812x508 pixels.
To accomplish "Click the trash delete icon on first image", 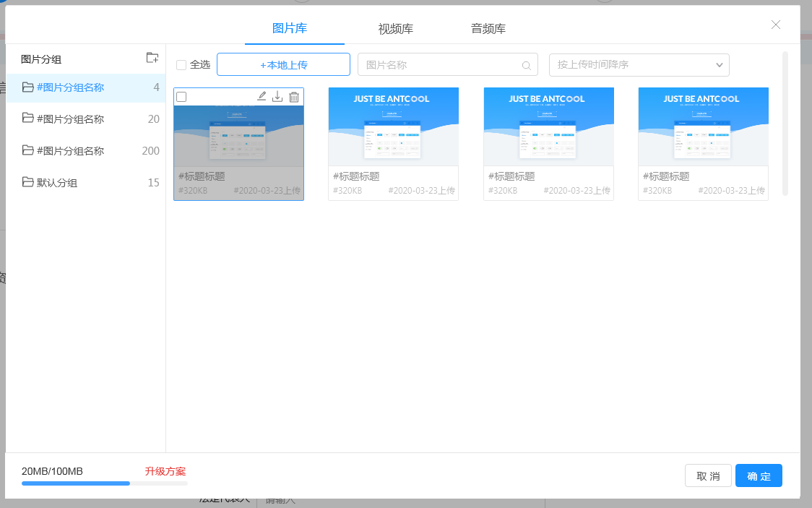I will click(294, 97).
